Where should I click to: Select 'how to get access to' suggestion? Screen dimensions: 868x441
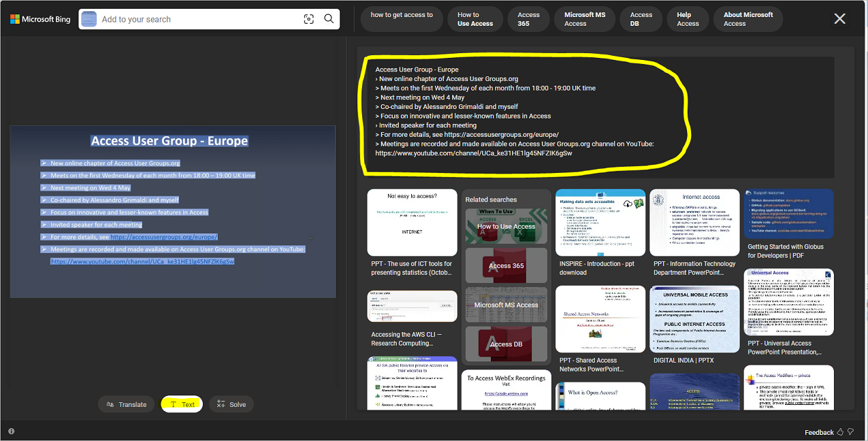pos(402,19)
